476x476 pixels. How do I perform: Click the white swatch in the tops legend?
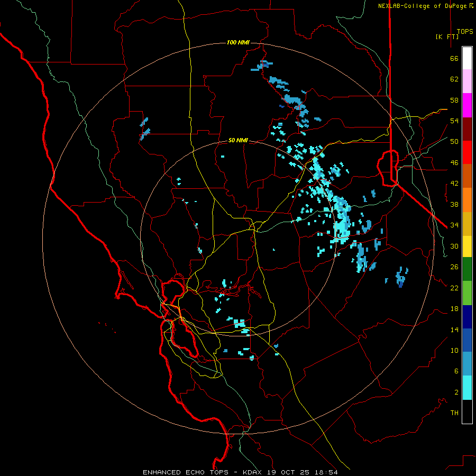[467, 58]
